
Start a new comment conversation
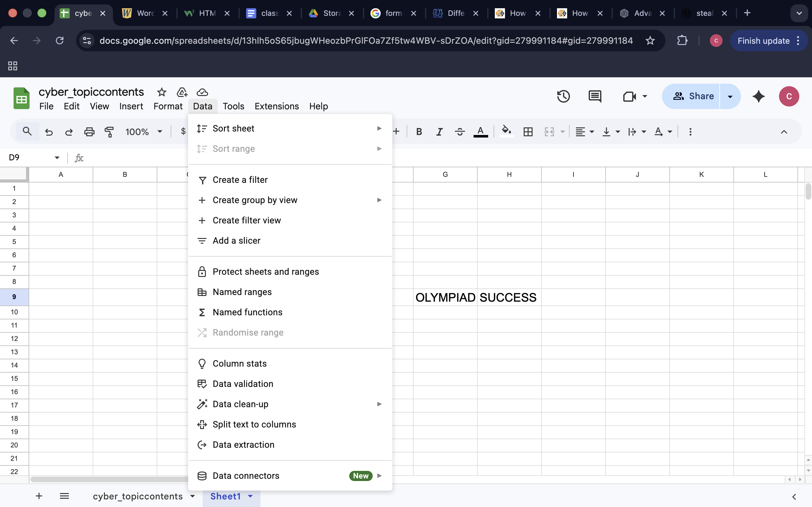(595, 96)
